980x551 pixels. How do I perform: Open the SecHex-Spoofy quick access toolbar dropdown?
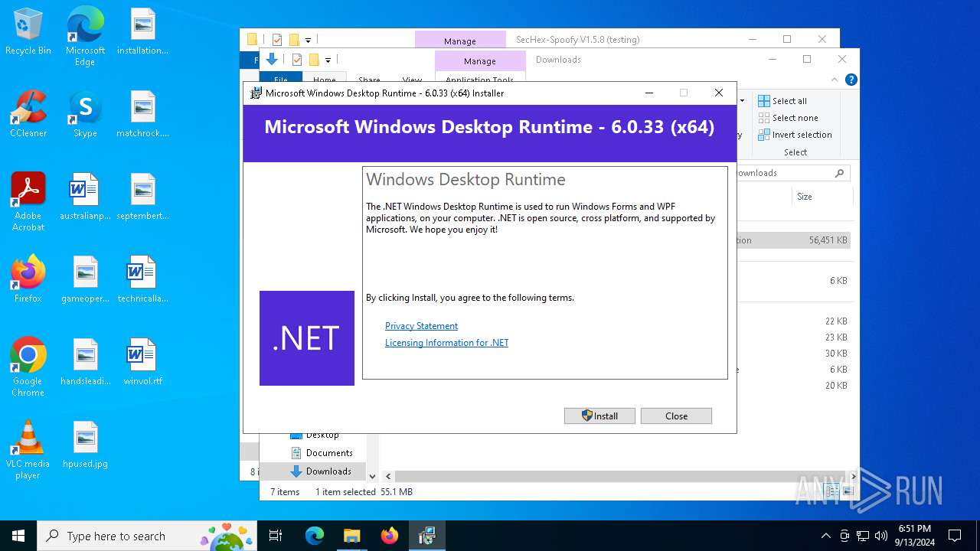click(x=308, y=40)
